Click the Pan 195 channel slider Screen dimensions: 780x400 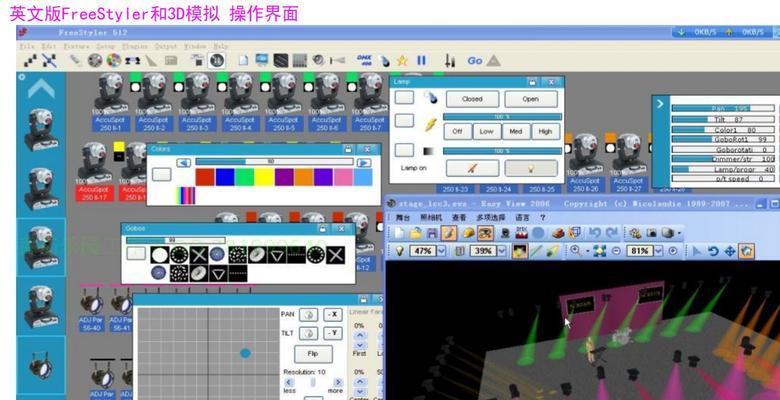click(x=723, y=108)
